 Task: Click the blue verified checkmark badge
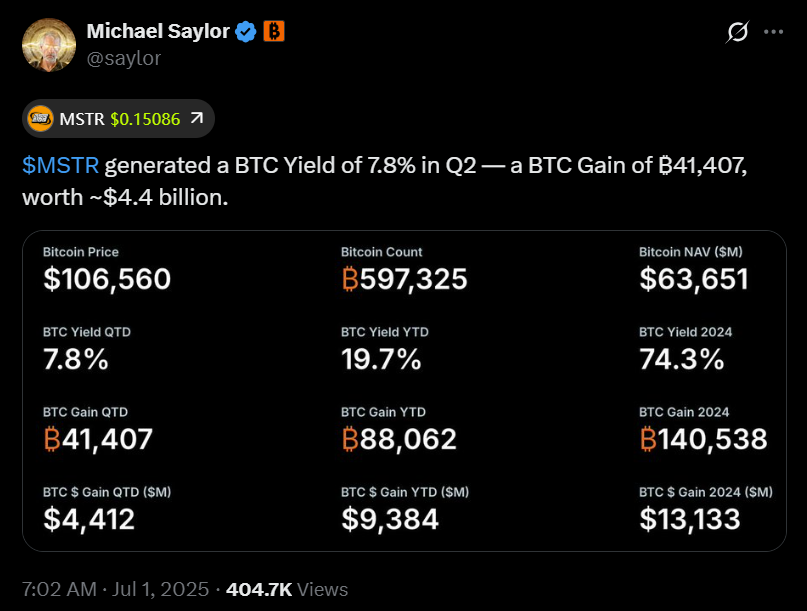pyautogui.click(x=246, y=32)
